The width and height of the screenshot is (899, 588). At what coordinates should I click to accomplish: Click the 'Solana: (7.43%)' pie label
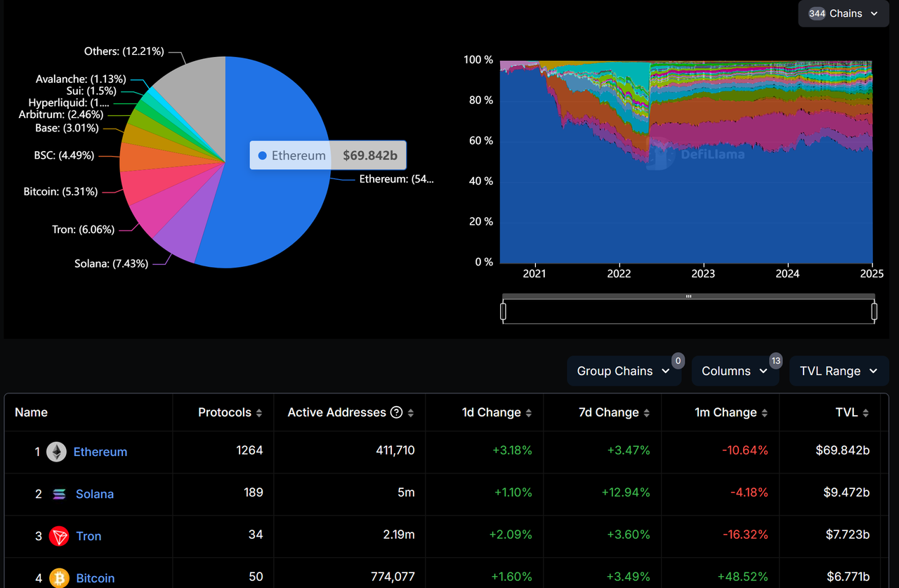point(111,263)
